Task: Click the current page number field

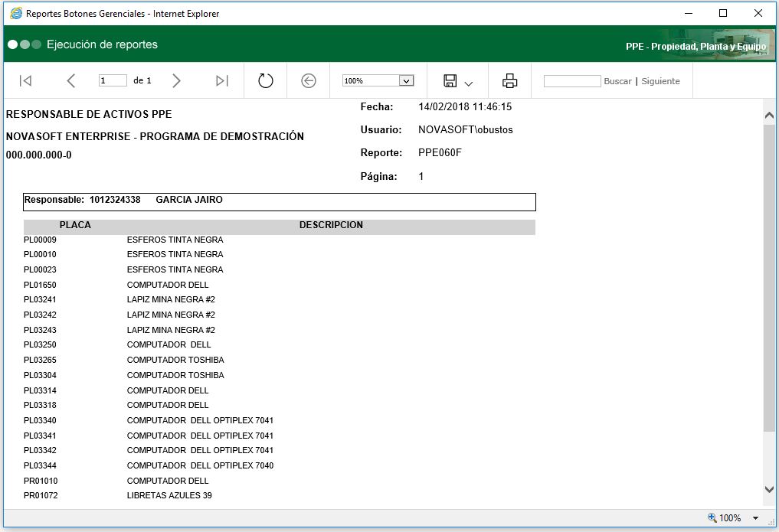Action: tap(113, 80)
